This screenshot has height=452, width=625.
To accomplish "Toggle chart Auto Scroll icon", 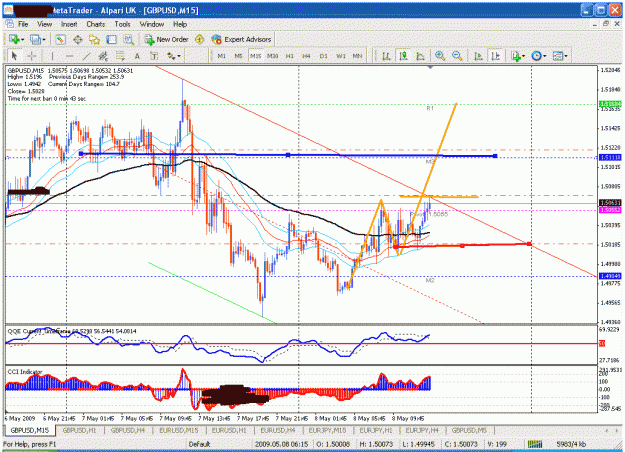I will 478,56.
